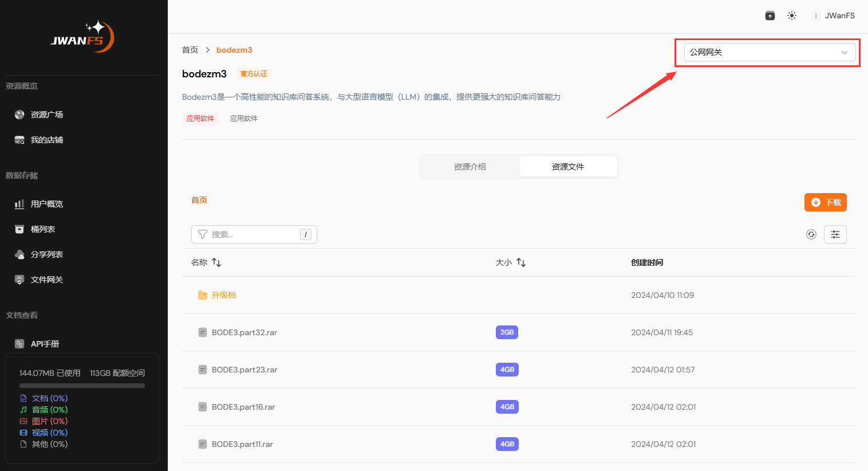
Task: Click the refresh icon above table
Action: click(x=811, y=234)
